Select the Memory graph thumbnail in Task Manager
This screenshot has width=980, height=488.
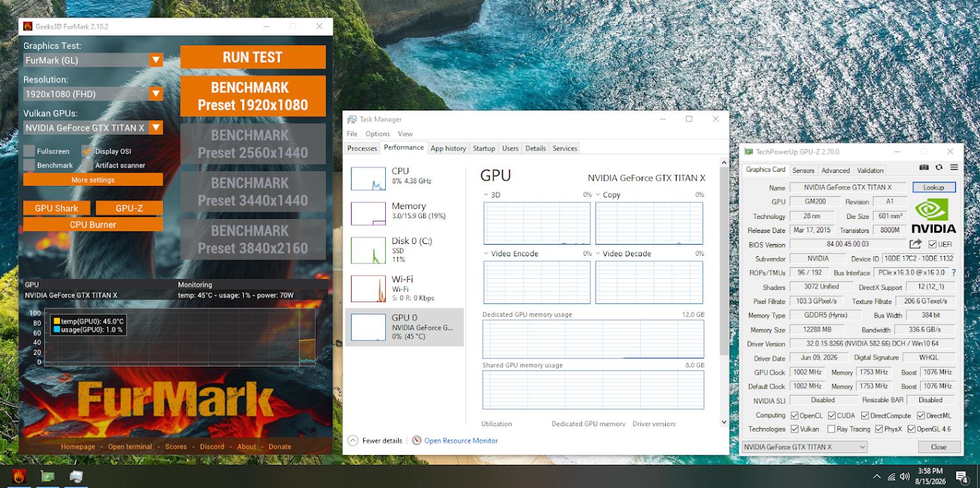coord(368,214)
